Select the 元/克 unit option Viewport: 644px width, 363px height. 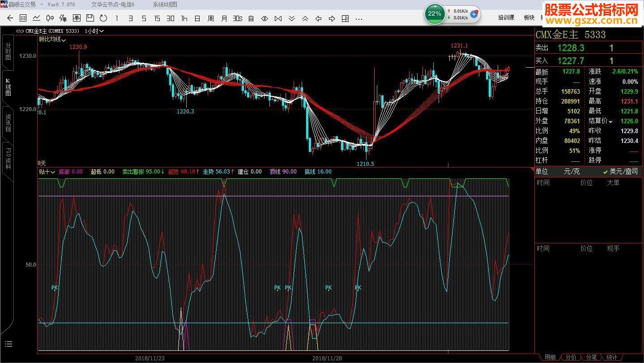[x=571, y=172]
